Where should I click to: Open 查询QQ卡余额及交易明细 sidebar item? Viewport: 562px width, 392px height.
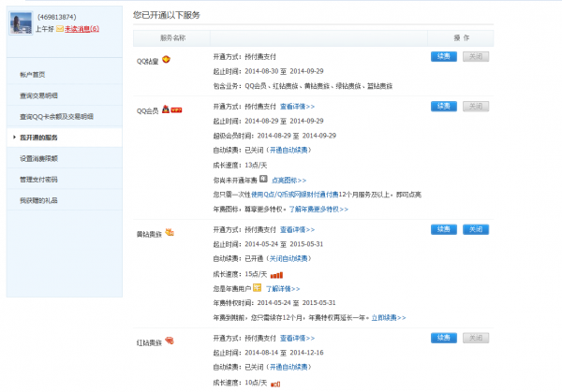pos(56,116)
